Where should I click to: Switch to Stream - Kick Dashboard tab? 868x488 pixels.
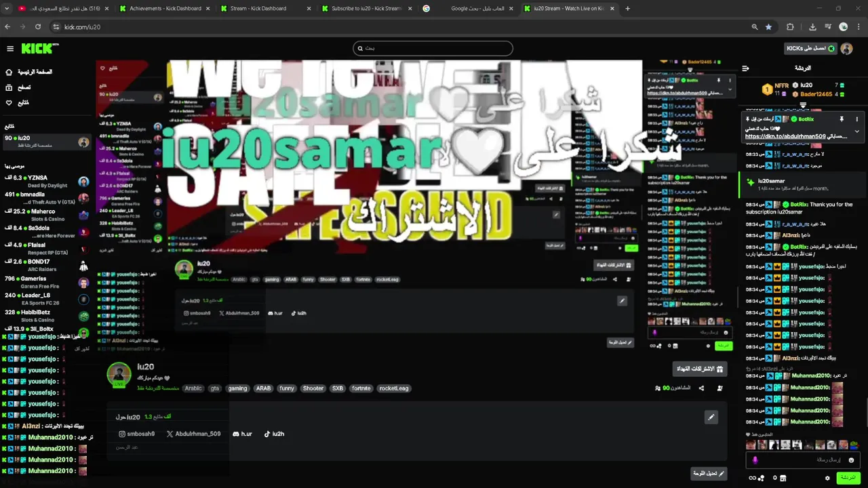coord(266,9)
